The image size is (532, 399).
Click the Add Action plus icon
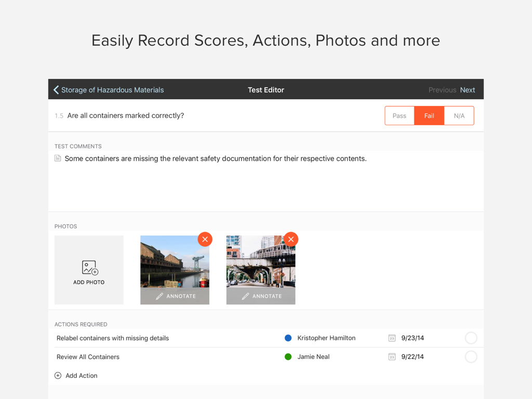58,375
